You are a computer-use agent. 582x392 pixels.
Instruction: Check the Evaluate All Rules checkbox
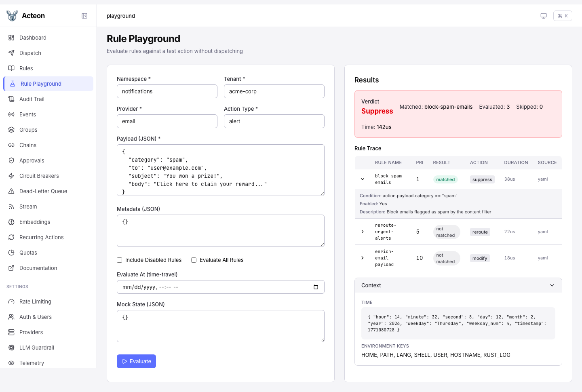(x=194, y=260)
